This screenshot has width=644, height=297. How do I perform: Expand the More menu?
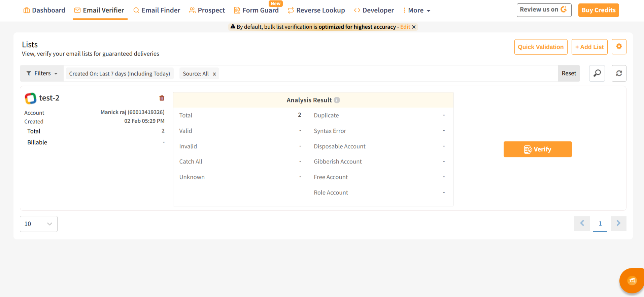pyautogui.click(x=417, y=10)
